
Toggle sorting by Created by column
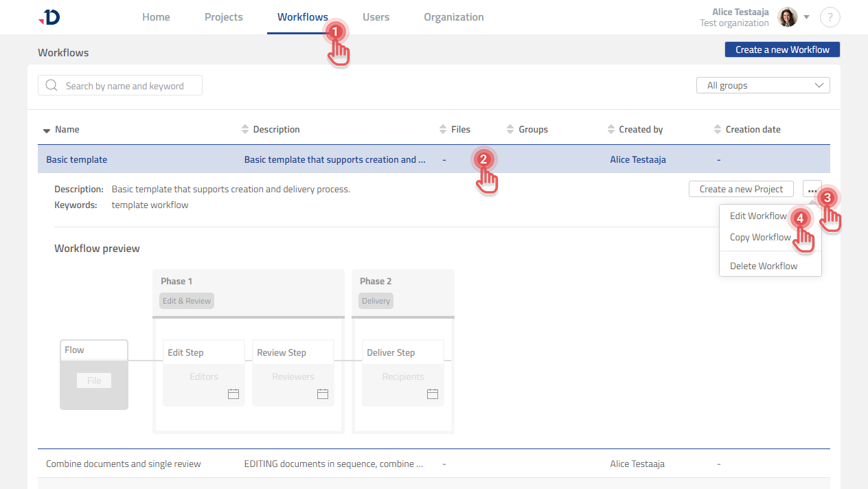[x=611, y=129]
